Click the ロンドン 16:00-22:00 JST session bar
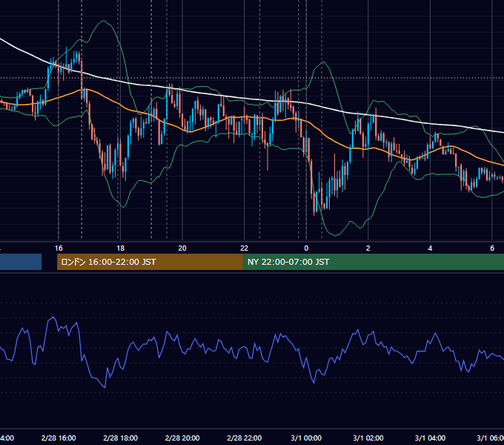504x445 pixels. point(150,262)
